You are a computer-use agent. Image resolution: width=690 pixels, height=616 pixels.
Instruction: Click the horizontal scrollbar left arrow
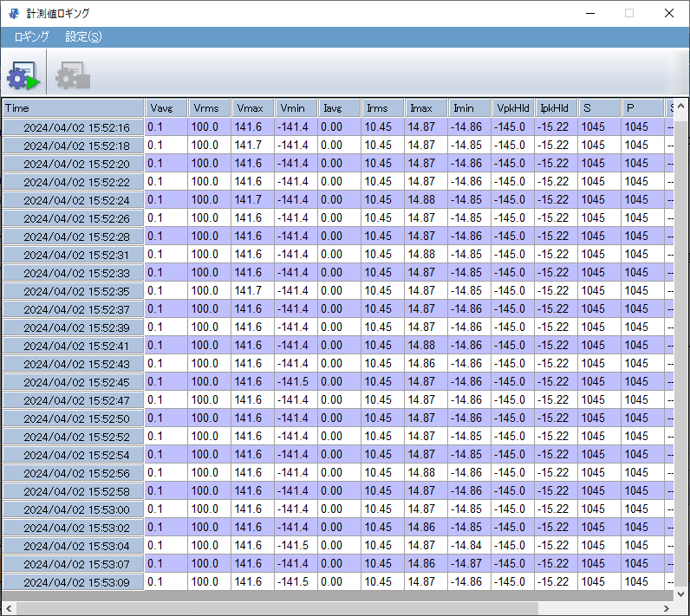click(x=8, y=608)
